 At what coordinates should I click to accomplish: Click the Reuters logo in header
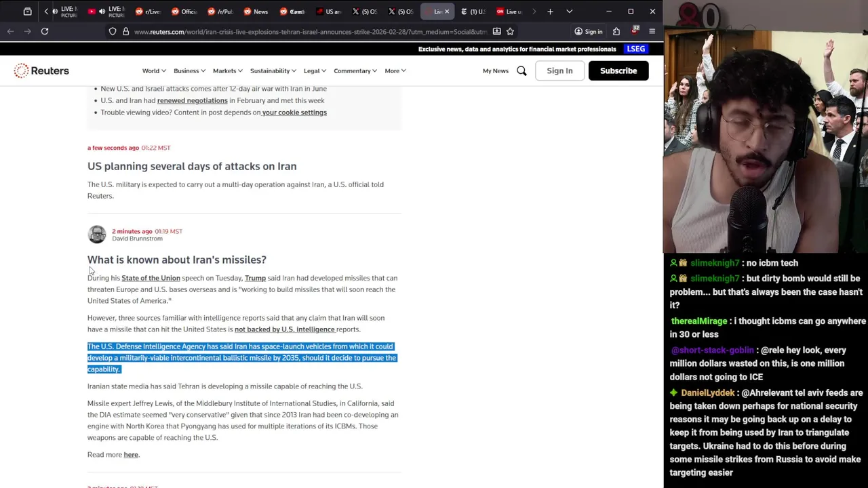(x=41, y=70)
